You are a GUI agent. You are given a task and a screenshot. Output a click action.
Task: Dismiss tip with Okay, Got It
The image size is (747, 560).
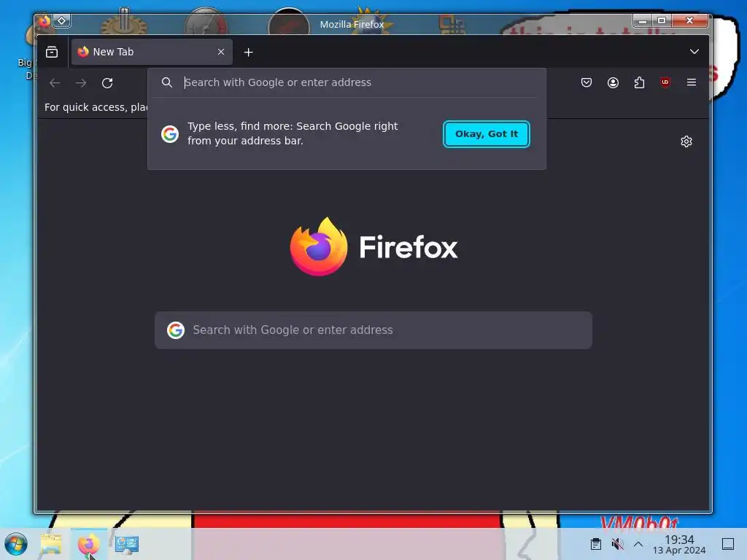coord(487,134)
